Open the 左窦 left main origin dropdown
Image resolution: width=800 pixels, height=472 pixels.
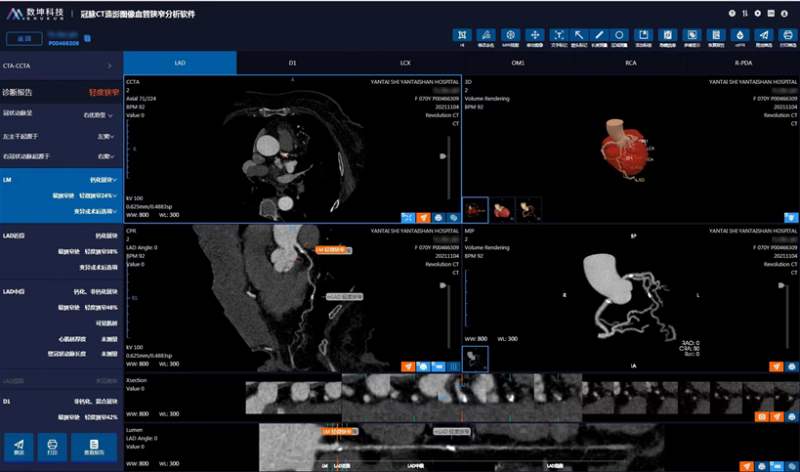click(104, 137)
